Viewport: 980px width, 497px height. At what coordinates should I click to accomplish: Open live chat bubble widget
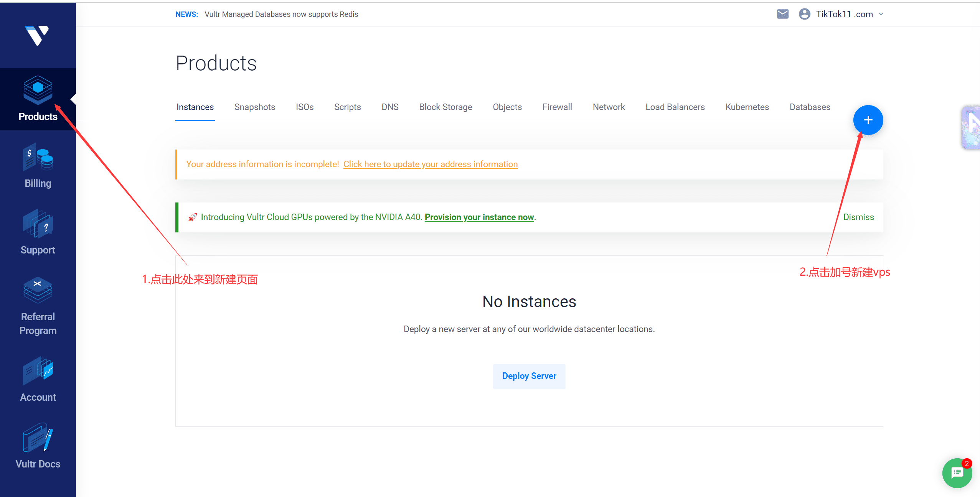tap(957, 473)
